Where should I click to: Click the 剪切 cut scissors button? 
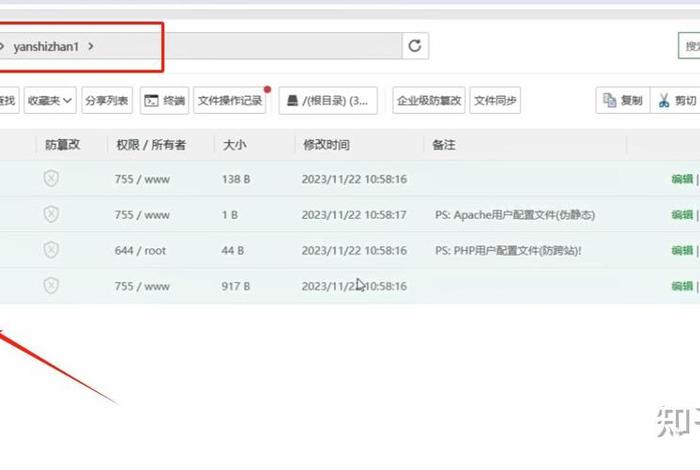coord(676,100)
